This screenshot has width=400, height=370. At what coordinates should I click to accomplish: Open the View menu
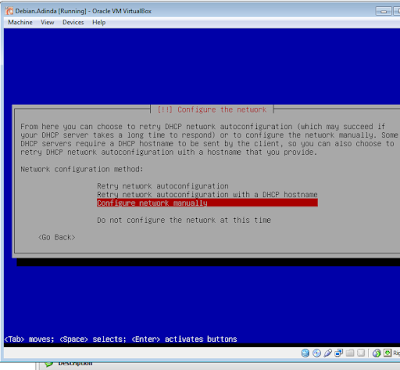(47, 22)
